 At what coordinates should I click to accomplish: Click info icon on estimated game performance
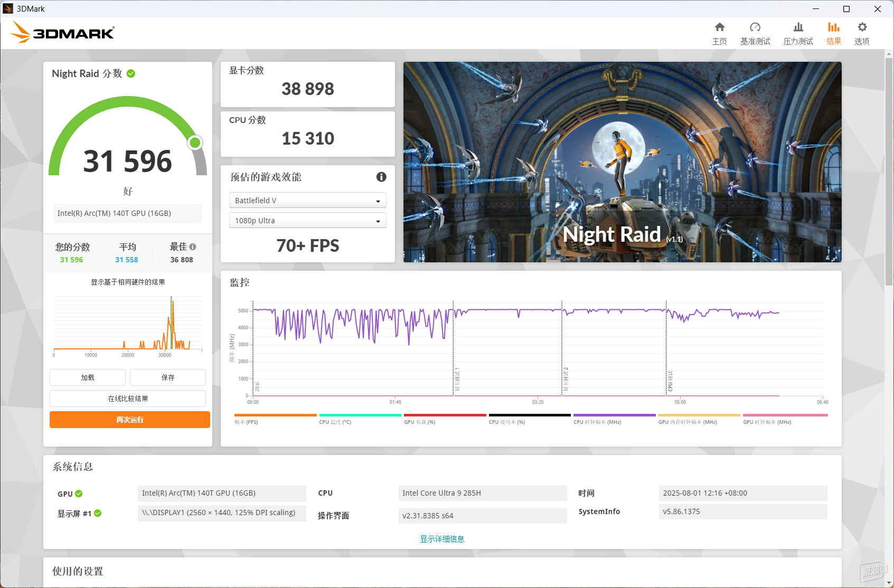coord(381,177)
